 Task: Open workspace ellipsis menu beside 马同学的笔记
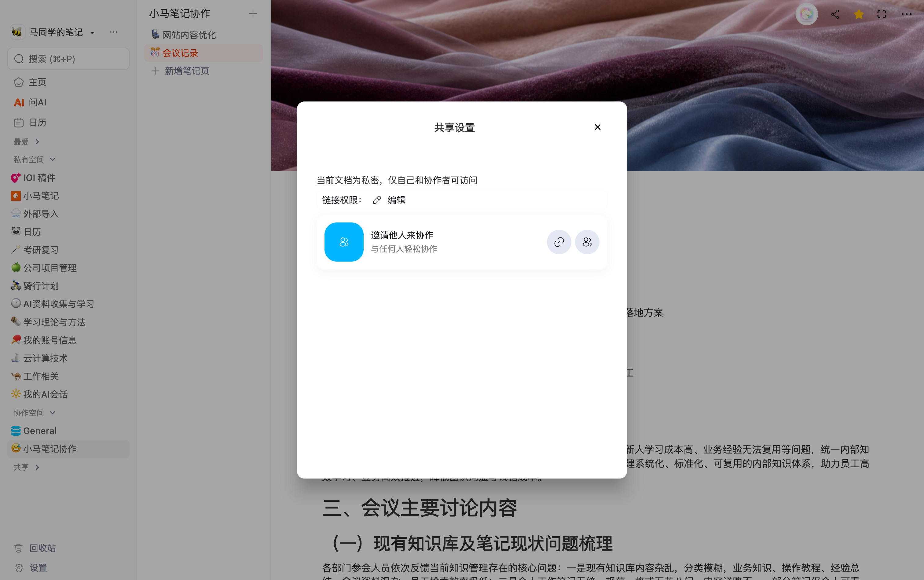click(x=114, y=32)
